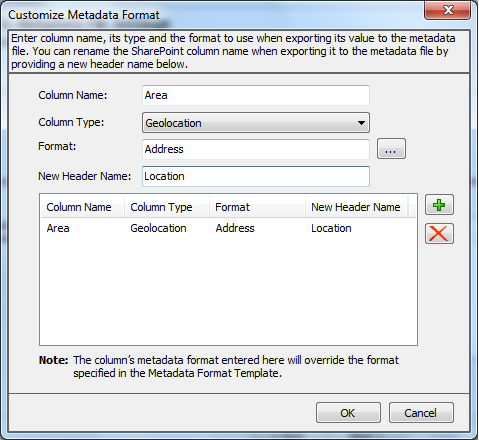Confirm with the OK button

tap(348, 413)
